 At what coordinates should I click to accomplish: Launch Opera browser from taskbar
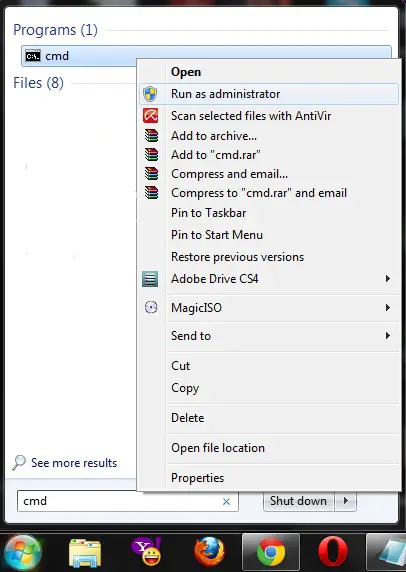click(333, 552)
